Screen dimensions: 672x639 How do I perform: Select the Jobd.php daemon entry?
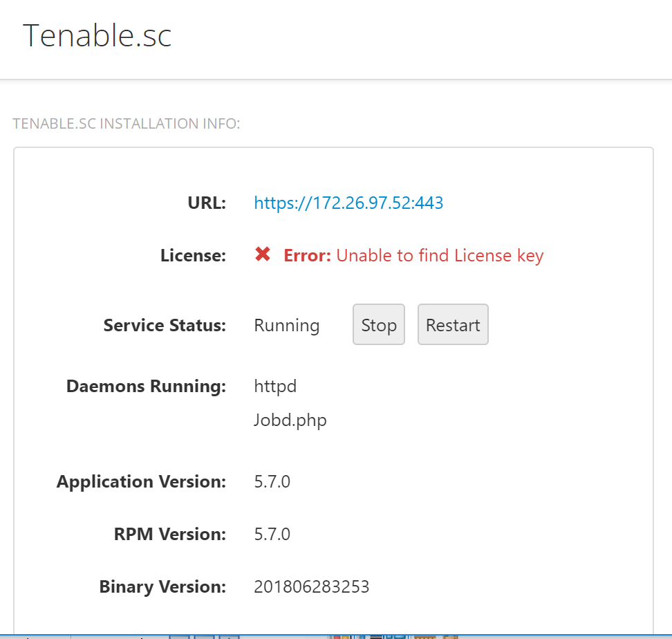click(290, 420)
